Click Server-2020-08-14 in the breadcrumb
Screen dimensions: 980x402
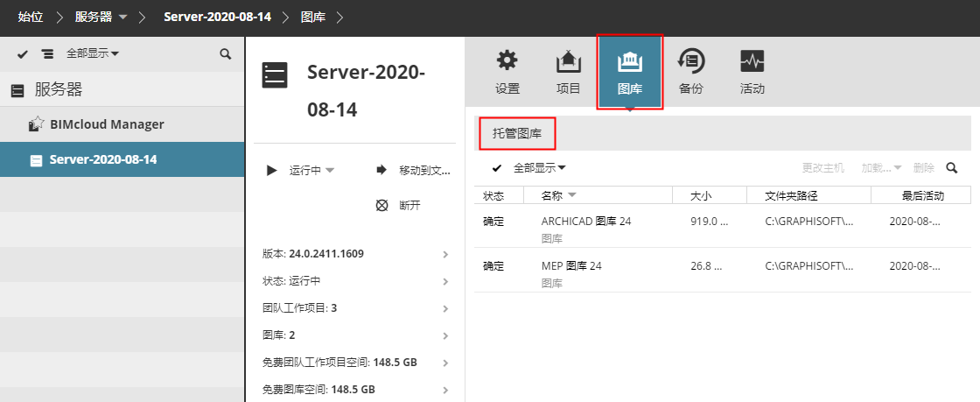click(218, 18)
